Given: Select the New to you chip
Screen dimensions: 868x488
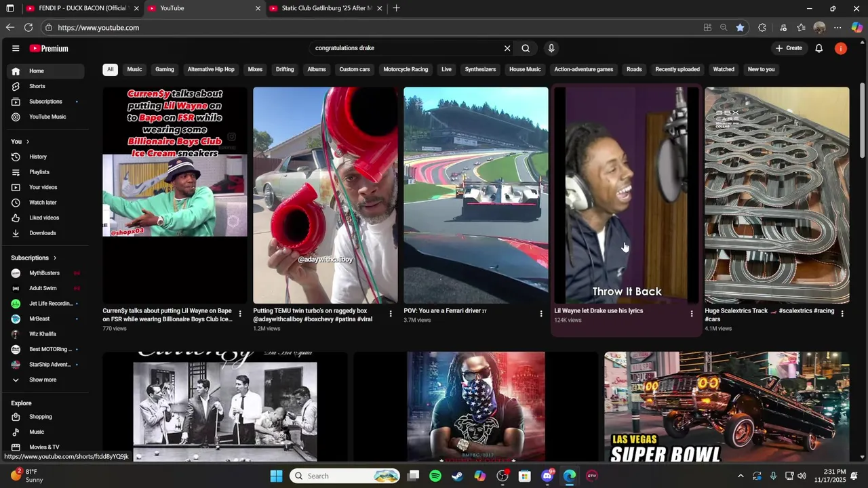Looking at the screenshot, I should click(761, 69).
